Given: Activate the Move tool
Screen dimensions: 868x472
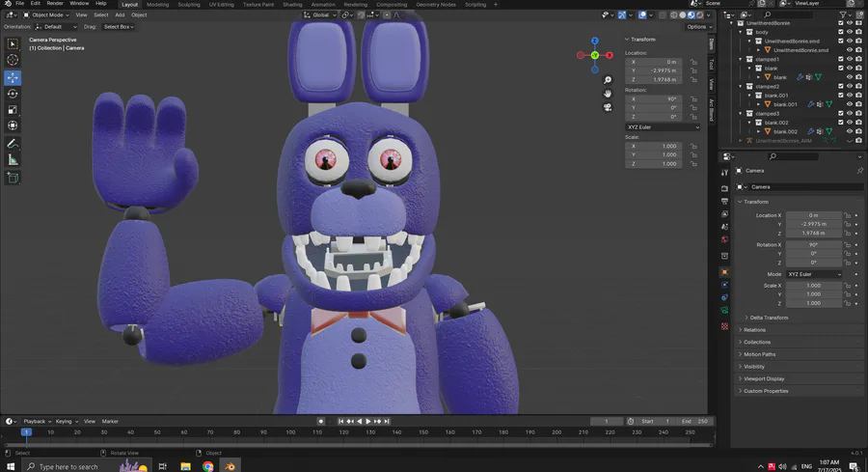Looking at the screenshot, I should pyautogui.click(x=13, y=78).
